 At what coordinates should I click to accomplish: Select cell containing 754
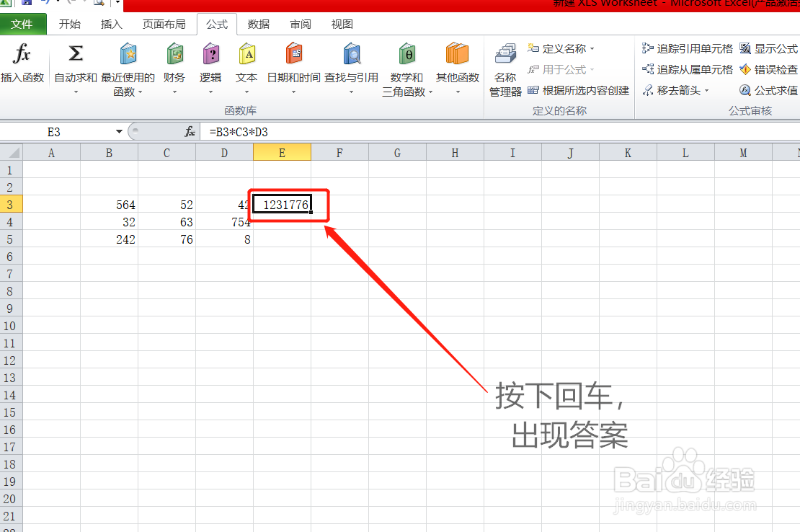224,222
